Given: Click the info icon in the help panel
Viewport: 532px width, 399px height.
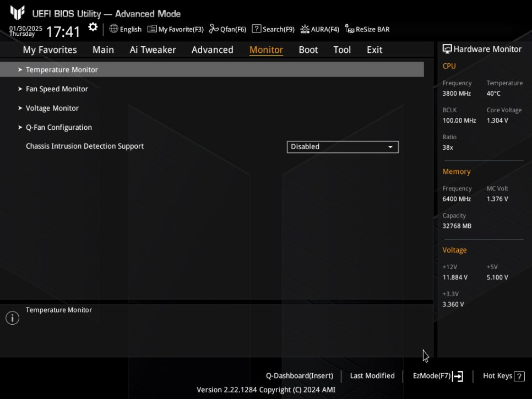Looking at the screenshot, I should point(13,318).
